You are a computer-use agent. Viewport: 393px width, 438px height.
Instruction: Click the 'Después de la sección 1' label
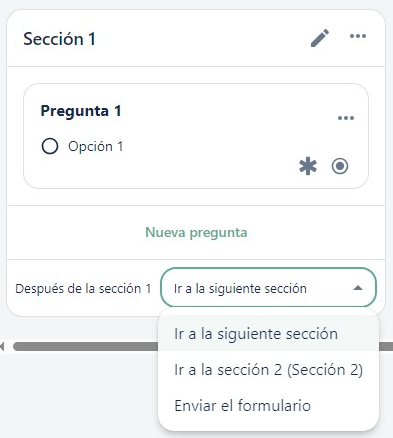(83, 288)
